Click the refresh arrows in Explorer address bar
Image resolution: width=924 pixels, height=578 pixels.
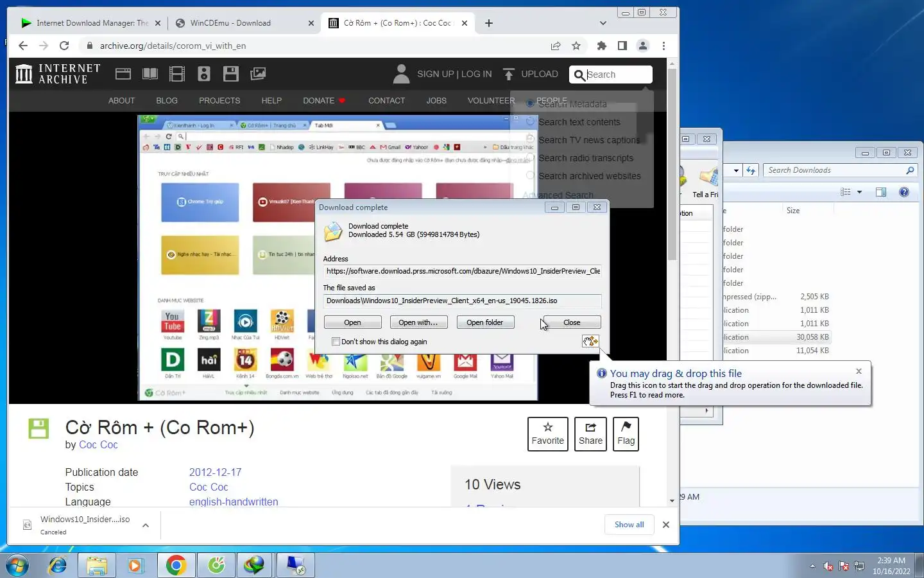pyautogui.click(x=751, y=170)
